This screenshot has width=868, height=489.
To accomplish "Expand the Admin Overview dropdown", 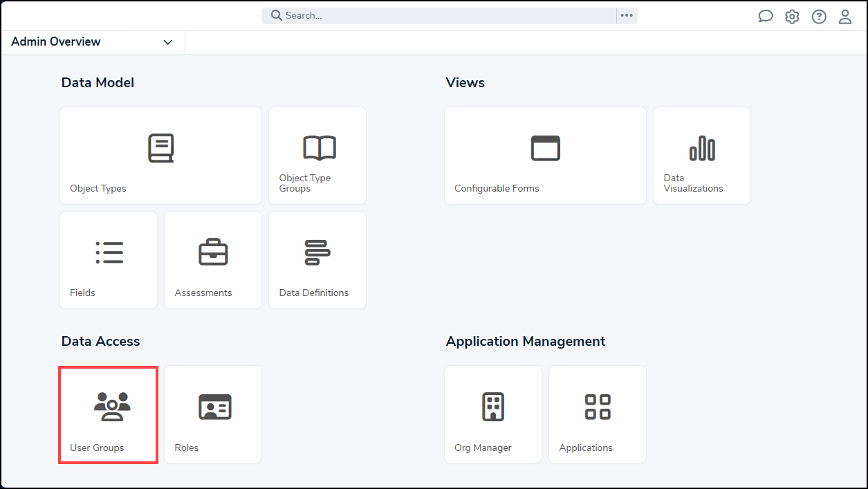I will (x=91, y=42).
